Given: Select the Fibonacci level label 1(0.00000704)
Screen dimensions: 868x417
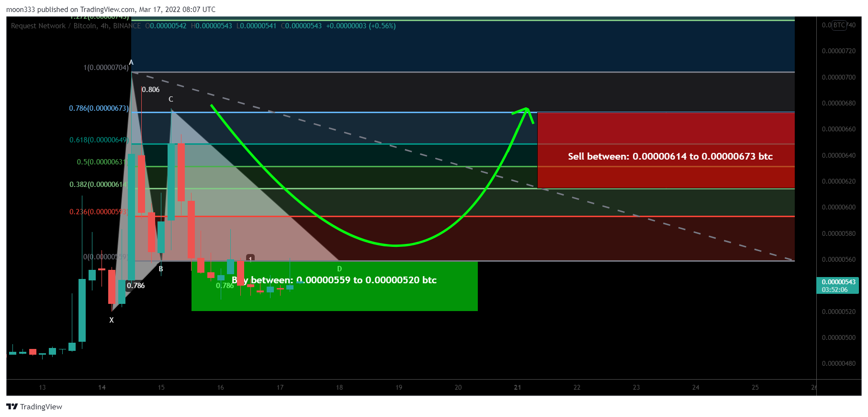Looking at the screenshot, I should [x=106, y=68].
